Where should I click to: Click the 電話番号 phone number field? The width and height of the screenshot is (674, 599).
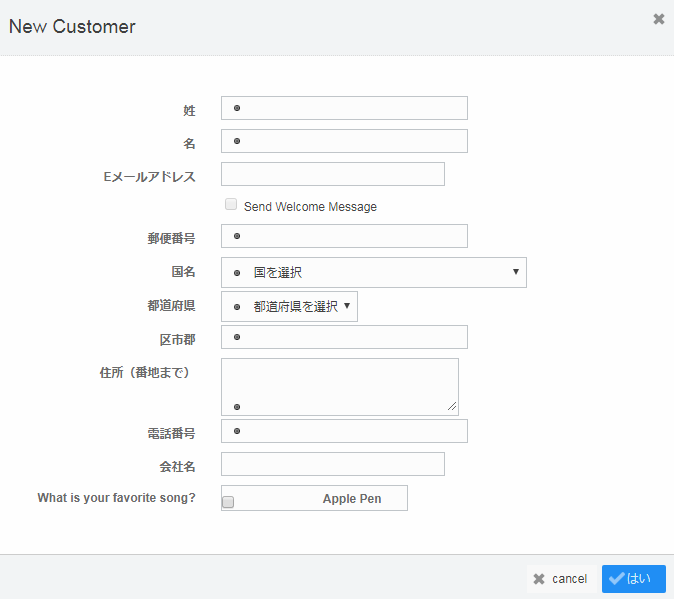(x=344, y=431)
